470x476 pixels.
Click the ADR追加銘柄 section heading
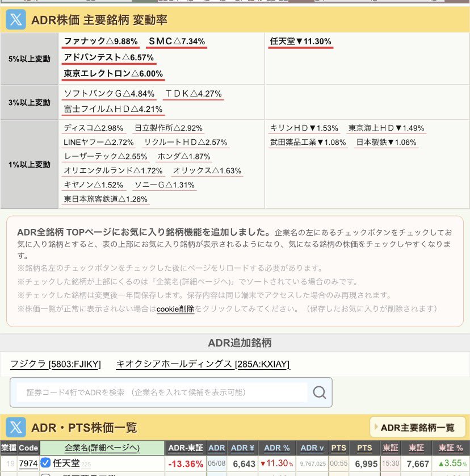(x=240, y=343)
